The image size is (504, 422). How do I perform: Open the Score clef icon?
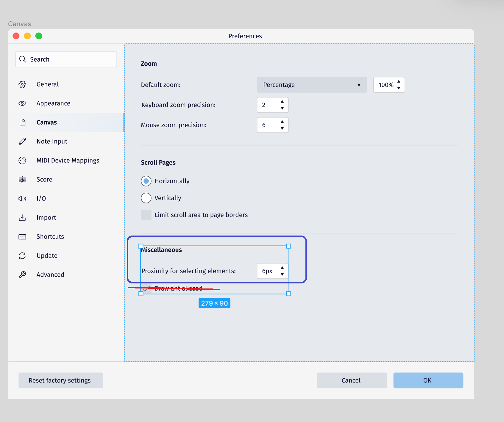click(x=22, y=179)
